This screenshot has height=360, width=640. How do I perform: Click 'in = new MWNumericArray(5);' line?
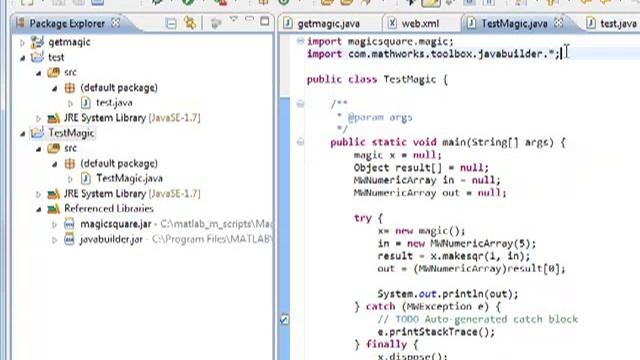pos(456,243)
